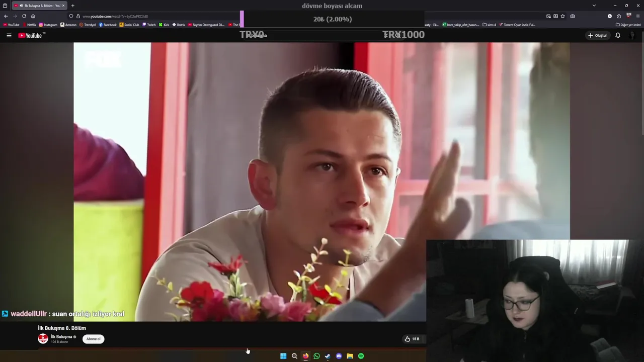Open the Kick bookmark
The height and width of the screenshot is (362, 644).
point(164,25)
